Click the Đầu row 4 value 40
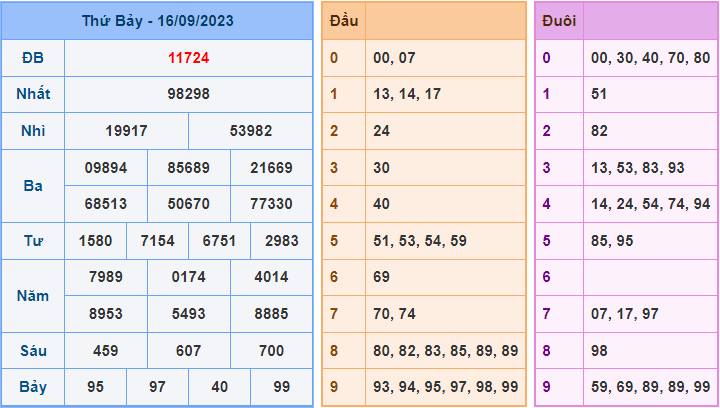Screen dimensions: 720x408 [x=381, y=204]
